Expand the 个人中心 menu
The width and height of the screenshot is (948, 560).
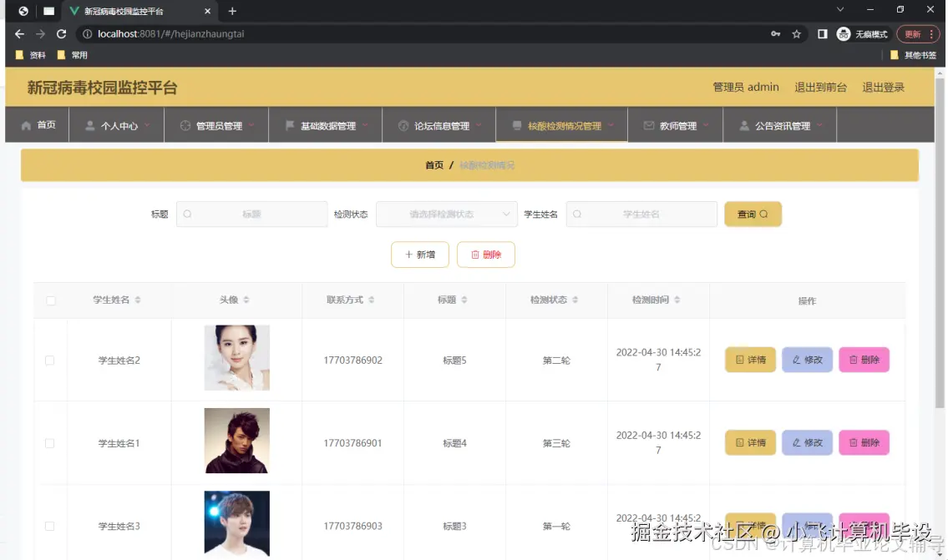pos(117,125)
